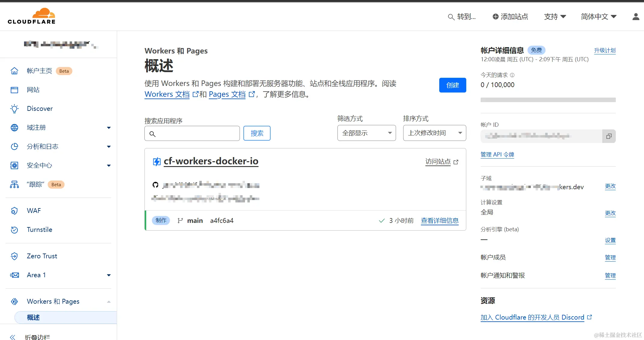Click the info icon next to 今天的请求
This screenshot has width=644, height=340.
tap(512, 75)
